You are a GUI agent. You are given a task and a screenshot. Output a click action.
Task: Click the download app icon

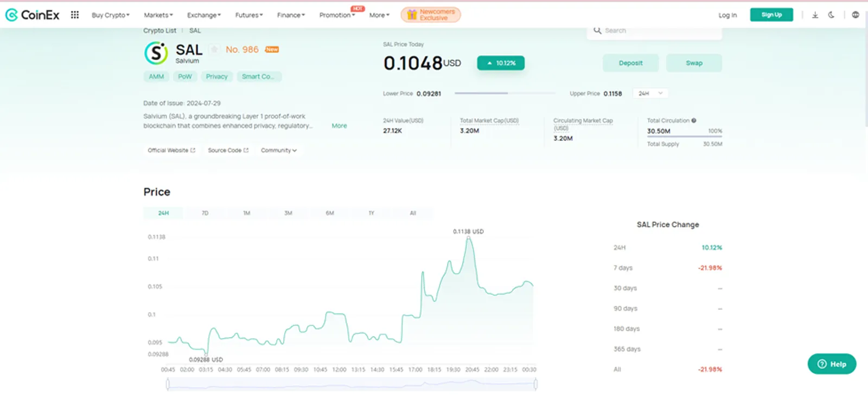tap(815, 15)
